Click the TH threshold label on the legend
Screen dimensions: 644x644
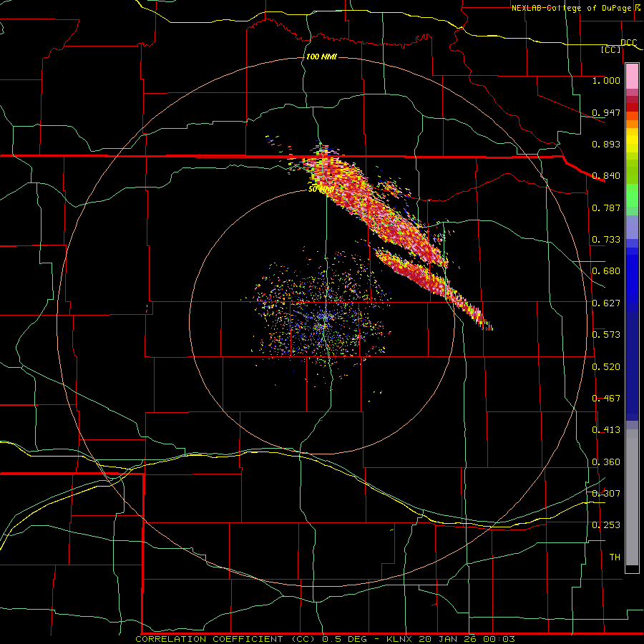click(615, 557)
